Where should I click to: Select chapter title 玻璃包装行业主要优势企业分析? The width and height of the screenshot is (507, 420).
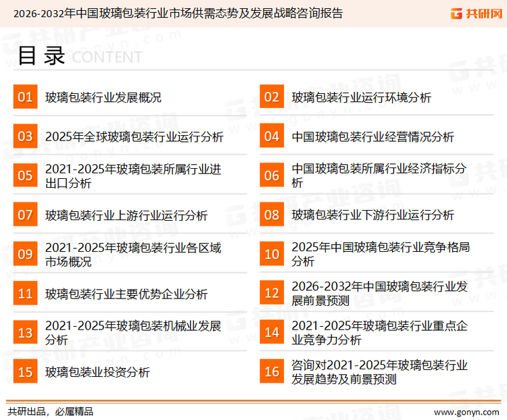(x=126, y=294)
